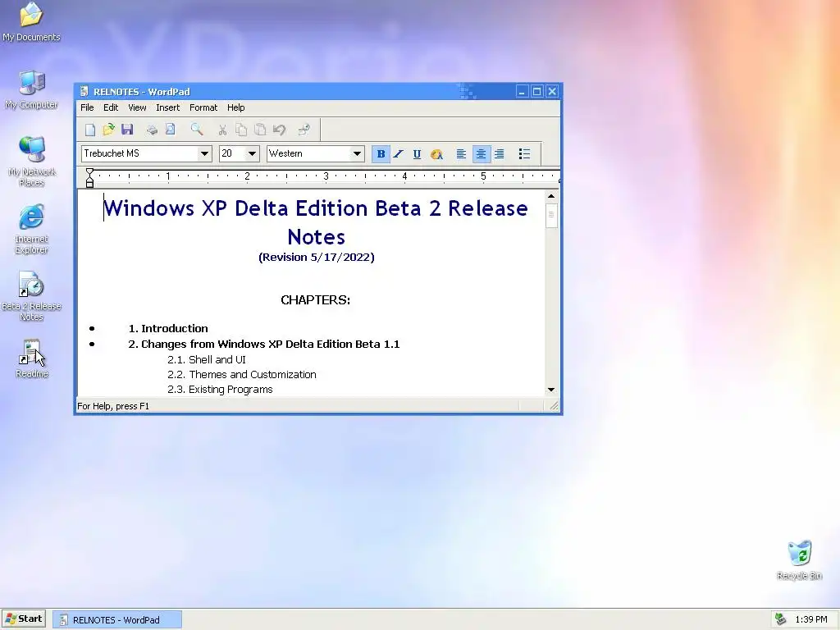The width and height of the screenshot is (840, 630).
Task: Close the WordPad window
Action: pyautogui.click(x=552, y=92)
